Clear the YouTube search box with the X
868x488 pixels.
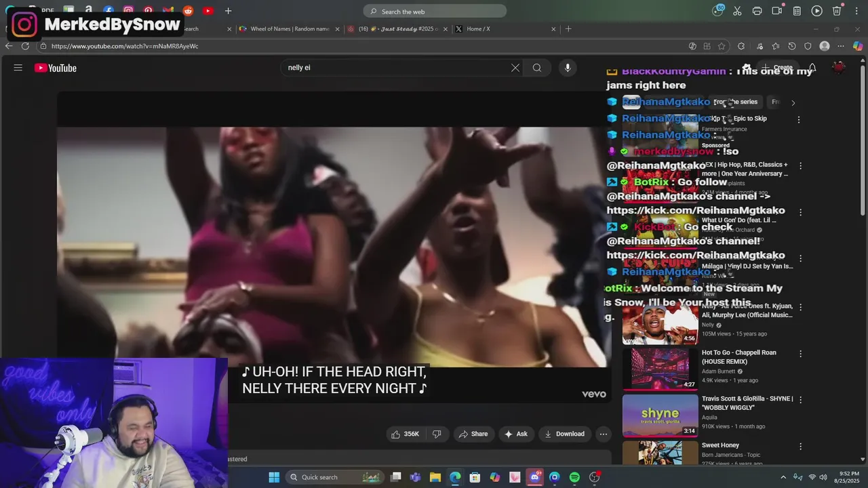click(515, 68)
